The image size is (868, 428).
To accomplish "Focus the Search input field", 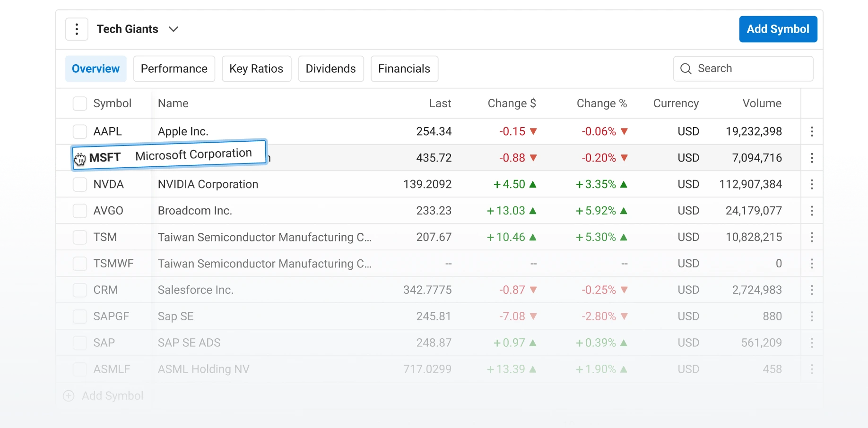I will (x=743, y=69).
